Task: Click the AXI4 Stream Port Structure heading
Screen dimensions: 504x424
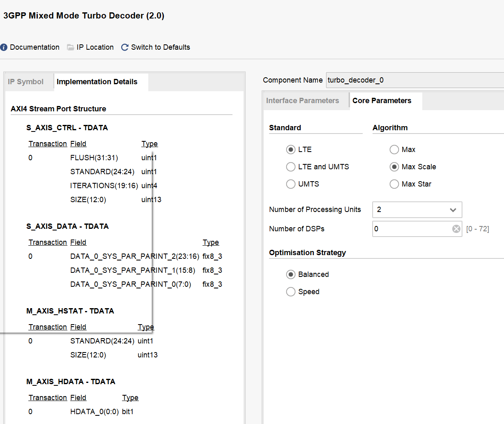Action: (x=58, y=109)
